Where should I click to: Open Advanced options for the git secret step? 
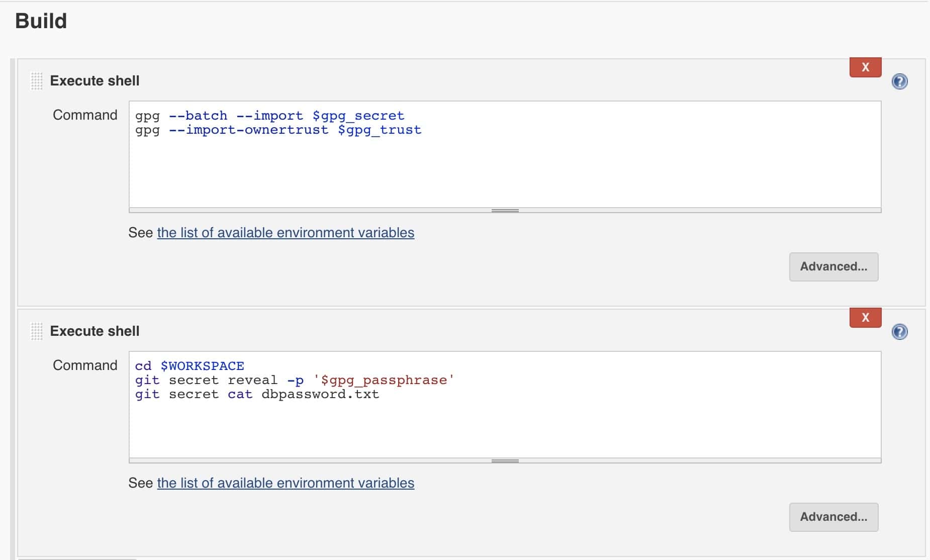coord(833,517)
